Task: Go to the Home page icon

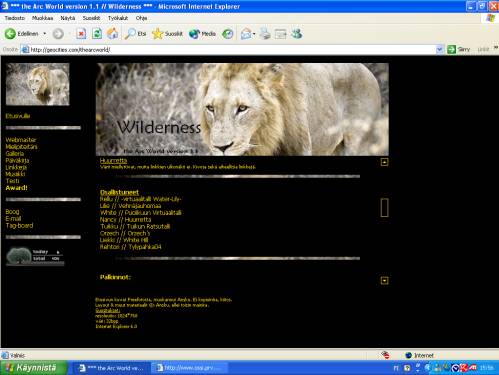Action: pyautogui.click(x=112, y=34)
